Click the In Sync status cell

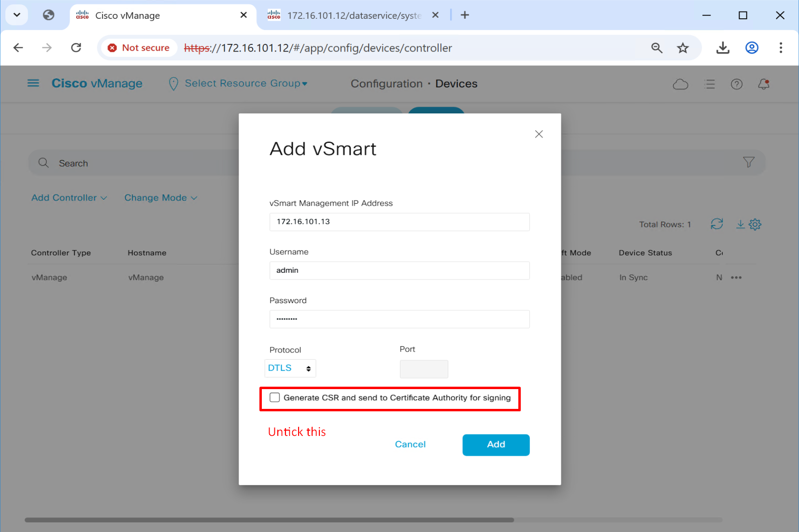(x=633, y=278)
